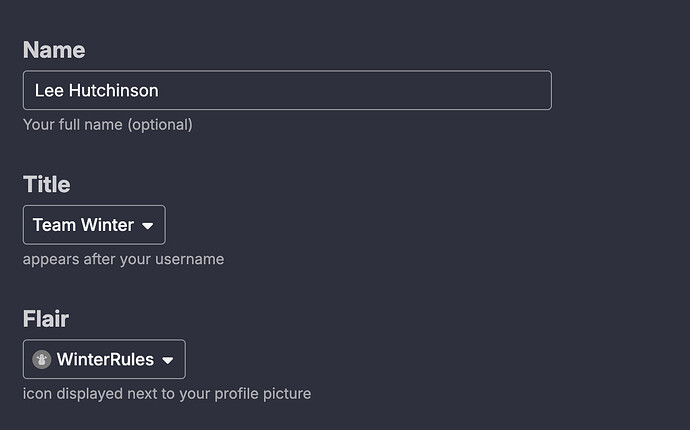Click the 'icon displayed next to your profile picture' hint
The image size is (690, 430).
[x=167, y=393]
